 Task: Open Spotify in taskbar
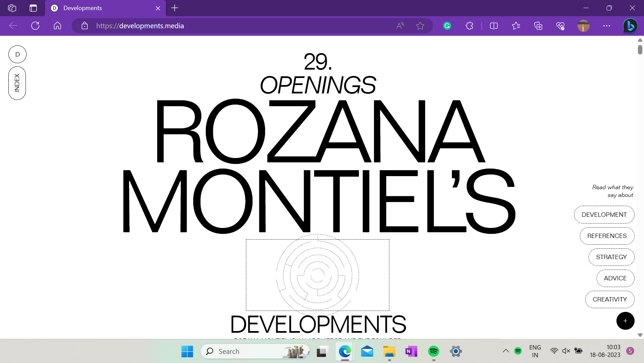(433, 352)
